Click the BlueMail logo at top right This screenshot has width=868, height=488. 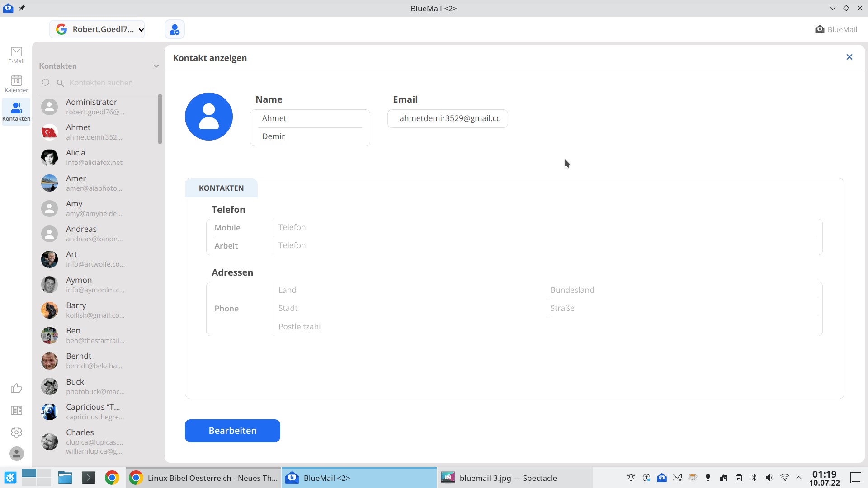pyautogui.click(x=836, y=29)
